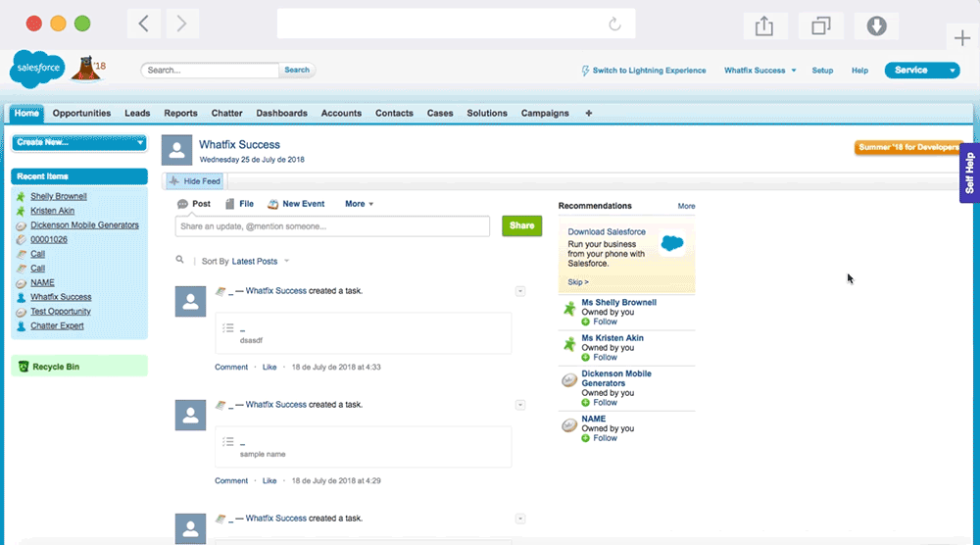Viewport: 980px width, 545px height.
Task: Go back with browser back arrow
Action: (x=144, y=24)
